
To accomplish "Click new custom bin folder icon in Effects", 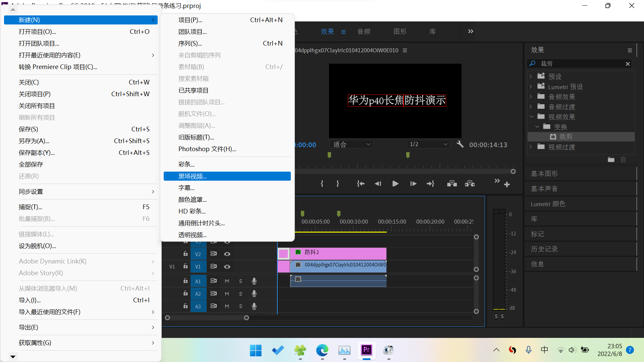I will tap(611, 160).
